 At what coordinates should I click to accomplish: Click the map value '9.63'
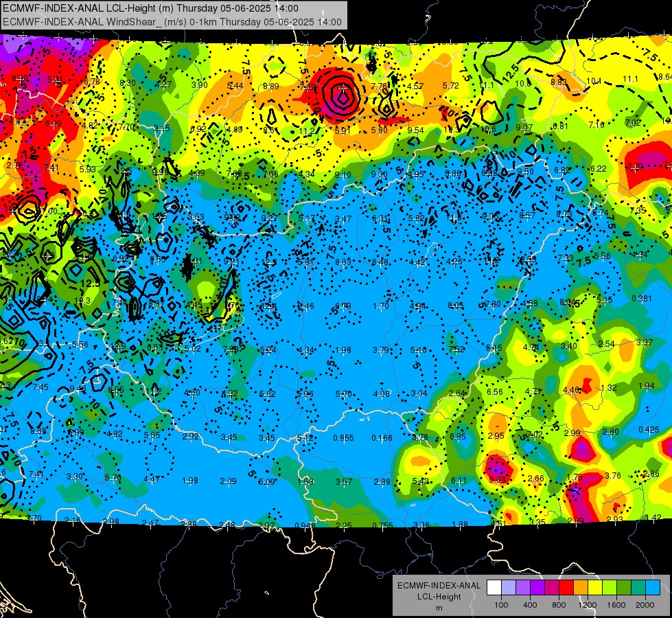coord(497,479)
